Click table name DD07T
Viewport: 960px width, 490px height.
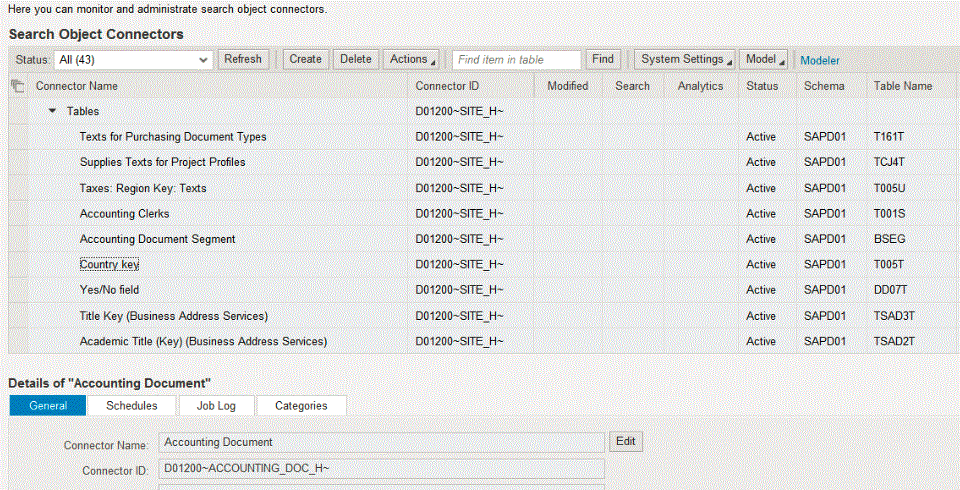(891, 290)
